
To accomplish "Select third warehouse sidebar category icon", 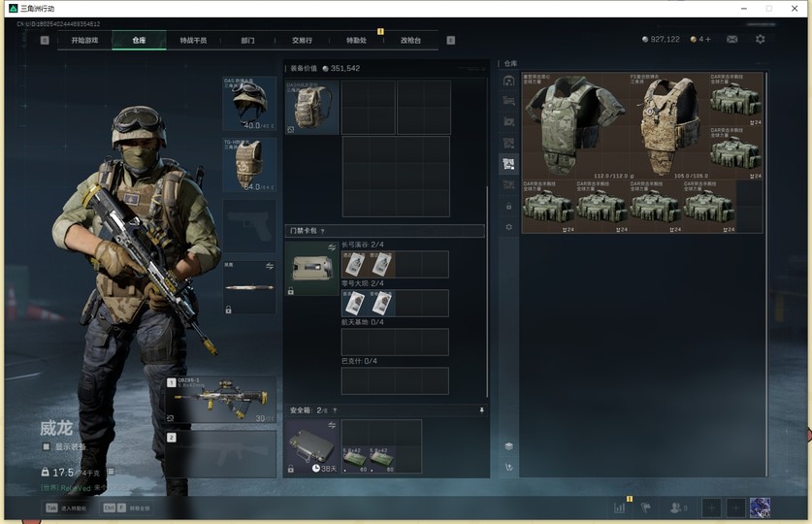I will (508, 121).
